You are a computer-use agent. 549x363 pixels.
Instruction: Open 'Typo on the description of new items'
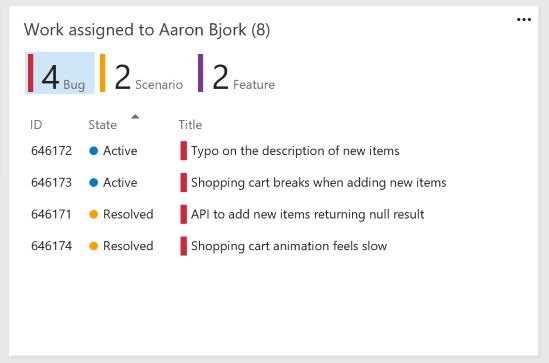point(295,151)
